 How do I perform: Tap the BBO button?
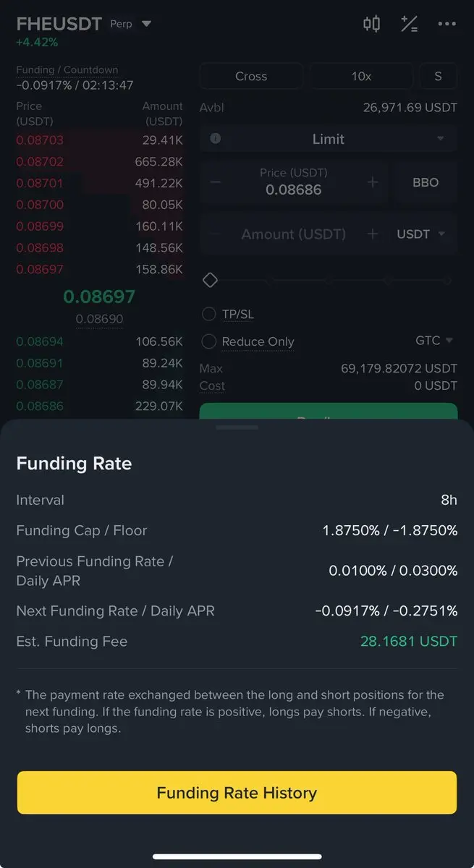click(426, 182)
